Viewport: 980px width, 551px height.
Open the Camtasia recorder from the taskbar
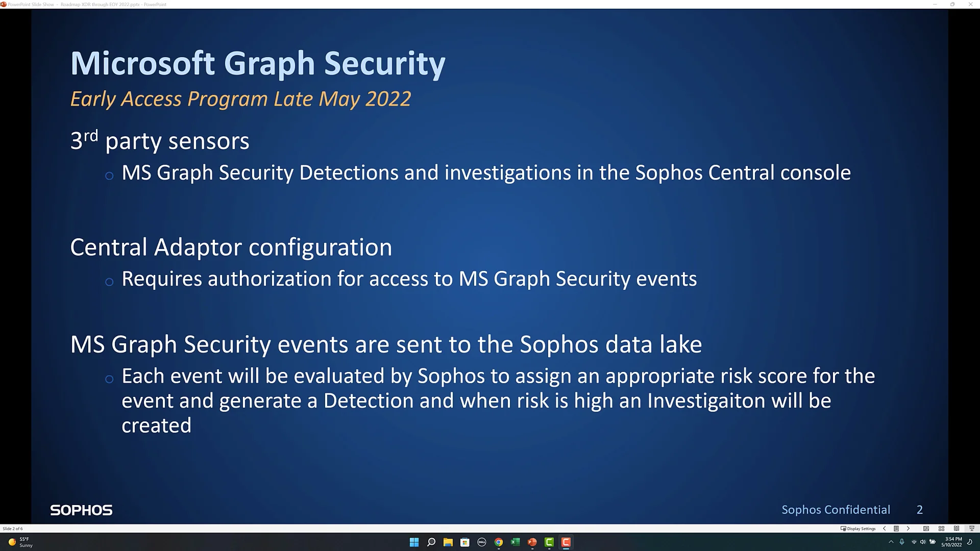[566, 542]
